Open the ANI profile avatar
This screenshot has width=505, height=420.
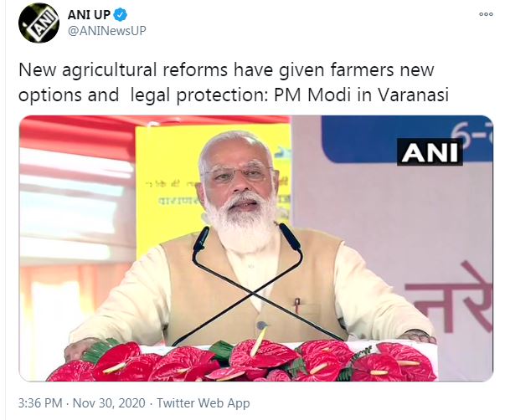pos(39,23)
